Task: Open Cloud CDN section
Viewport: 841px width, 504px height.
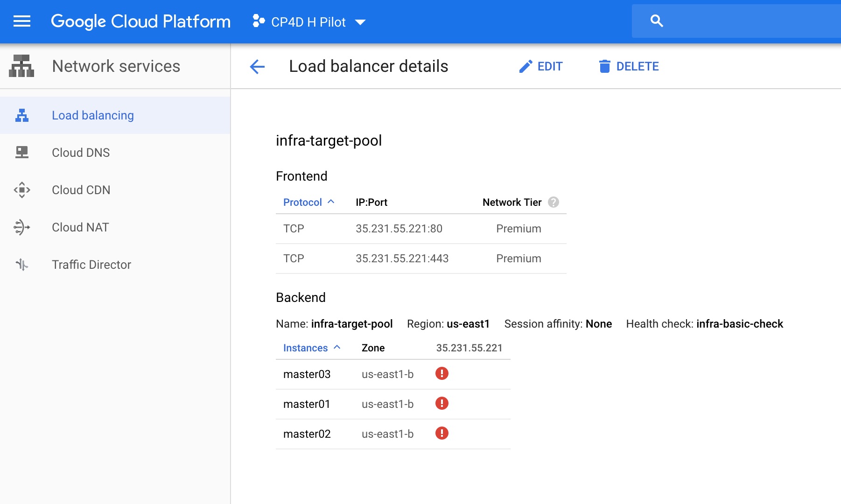Action: (x=115, y=190)
